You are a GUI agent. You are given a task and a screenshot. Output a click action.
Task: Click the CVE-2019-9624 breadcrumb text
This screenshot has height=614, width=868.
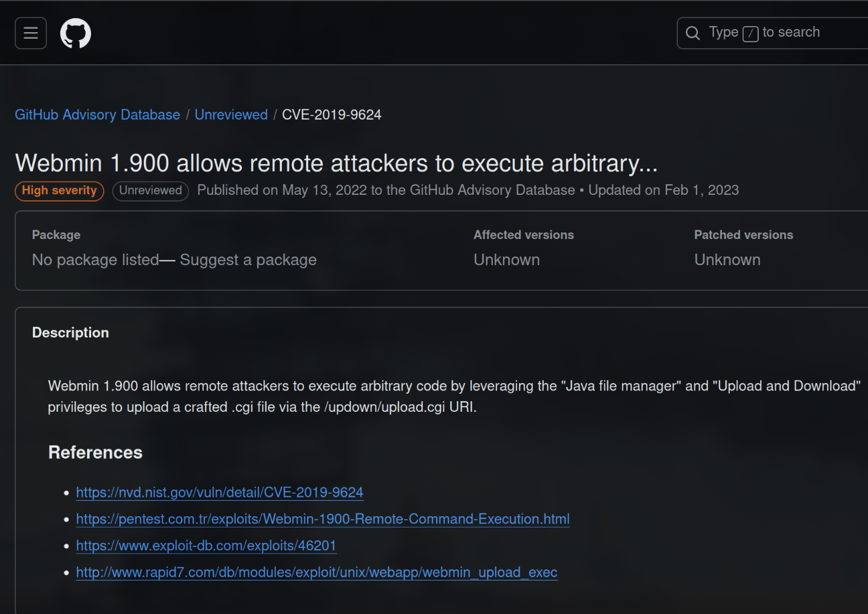click(332, 114)
